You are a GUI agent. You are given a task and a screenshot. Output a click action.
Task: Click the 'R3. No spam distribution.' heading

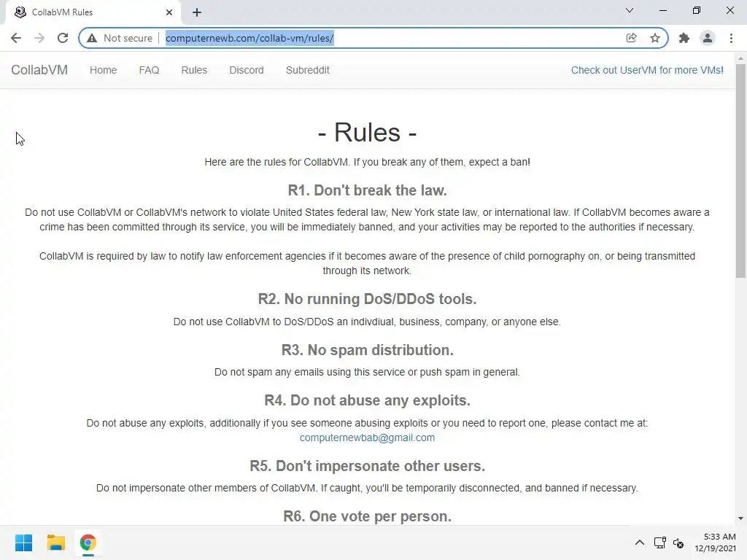368,350
